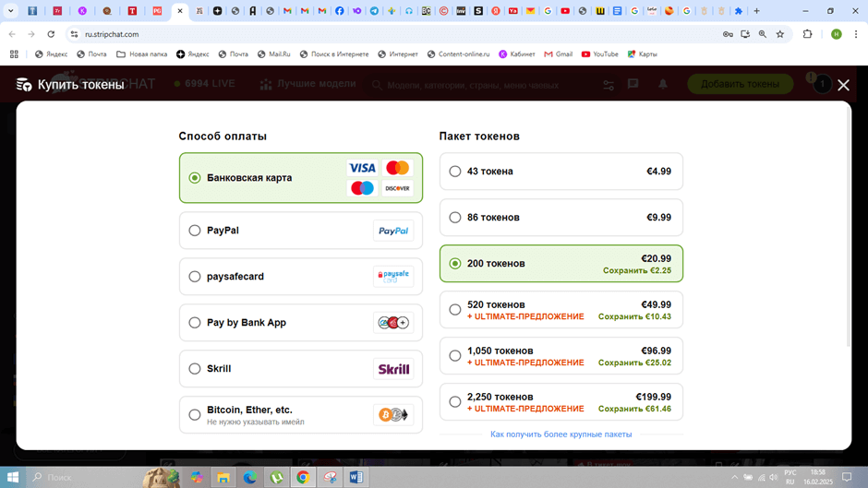
Task: Open the Gmail bookmark
Action: point(559,54)
